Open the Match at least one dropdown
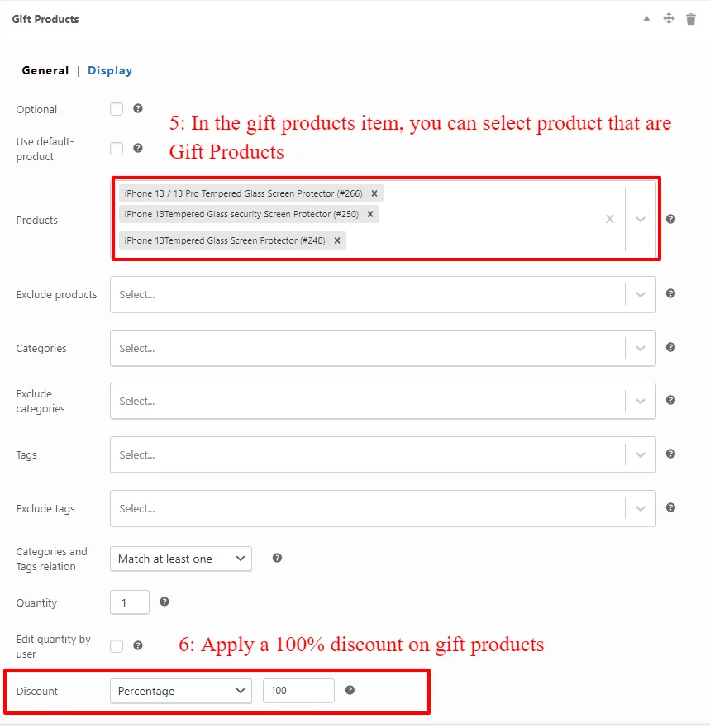The height and width of the screenshot is (728, 710). (181, 559)
